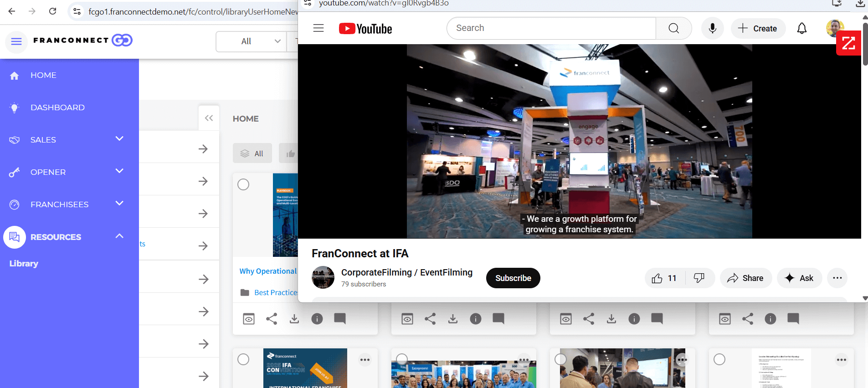Open FranConnect hamburger menu button
The image size is (868, 388).
(x=16, y=41)
